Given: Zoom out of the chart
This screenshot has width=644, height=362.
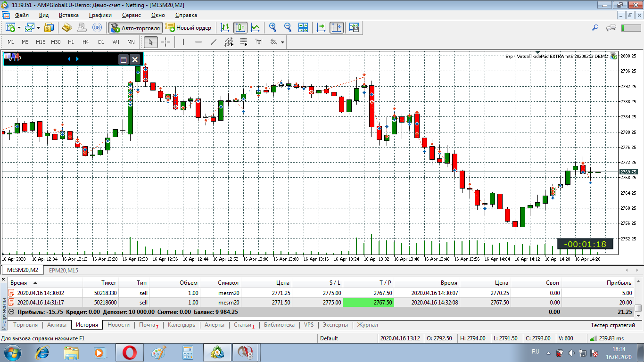Looking at the screenshot, I should 288,27.
